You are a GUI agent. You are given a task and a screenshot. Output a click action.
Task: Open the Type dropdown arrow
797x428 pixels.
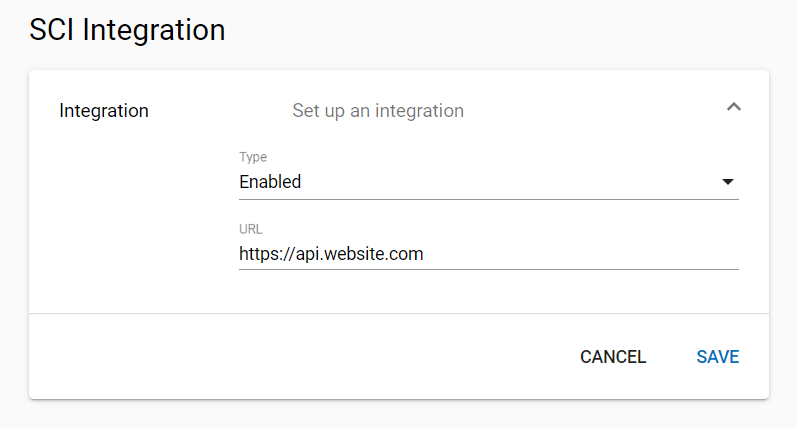coord(728,182)
